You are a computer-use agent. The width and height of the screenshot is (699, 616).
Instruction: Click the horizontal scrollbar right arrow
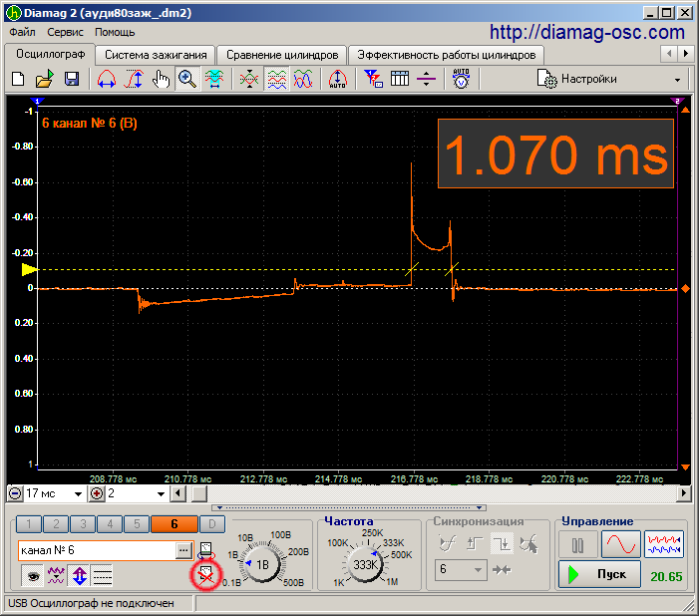pyautogui.click(x=684, y=493)
